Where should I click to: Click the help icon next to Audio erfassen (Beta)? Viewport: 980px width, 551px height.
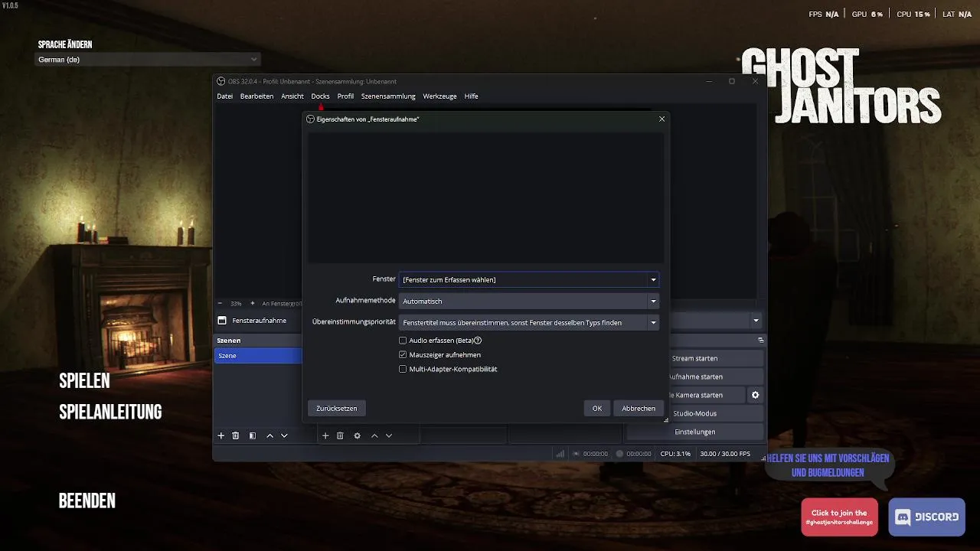tap(478, 341)
